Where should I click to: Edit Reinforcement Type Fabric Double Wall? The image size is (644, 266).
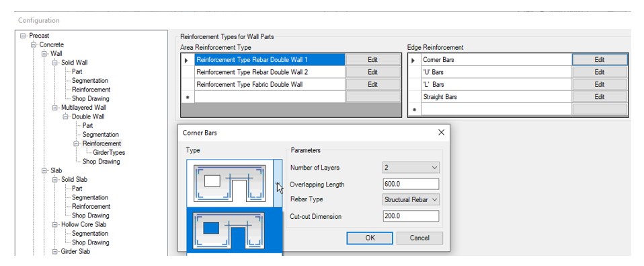coord(372,85)
